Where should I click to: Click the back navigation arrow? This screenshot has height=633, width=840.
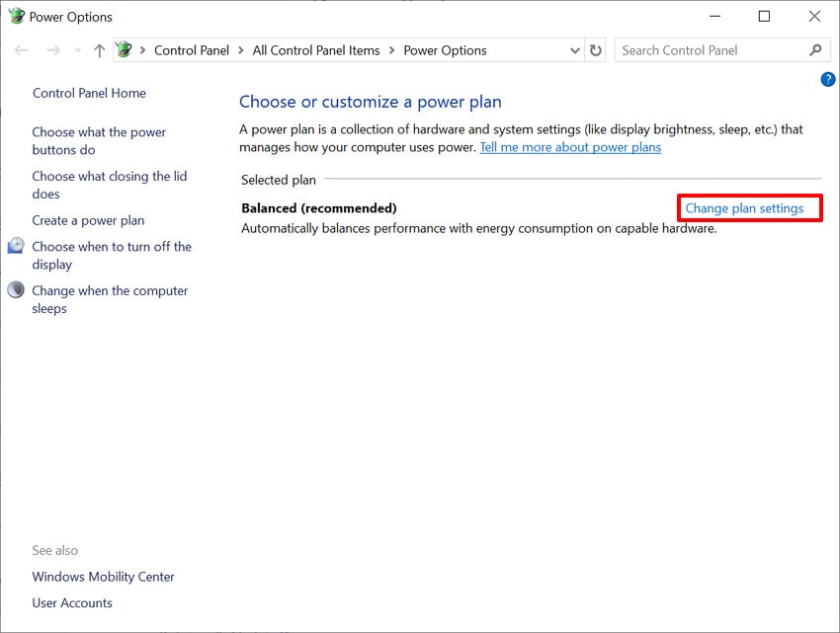click(x=22, y=49)
